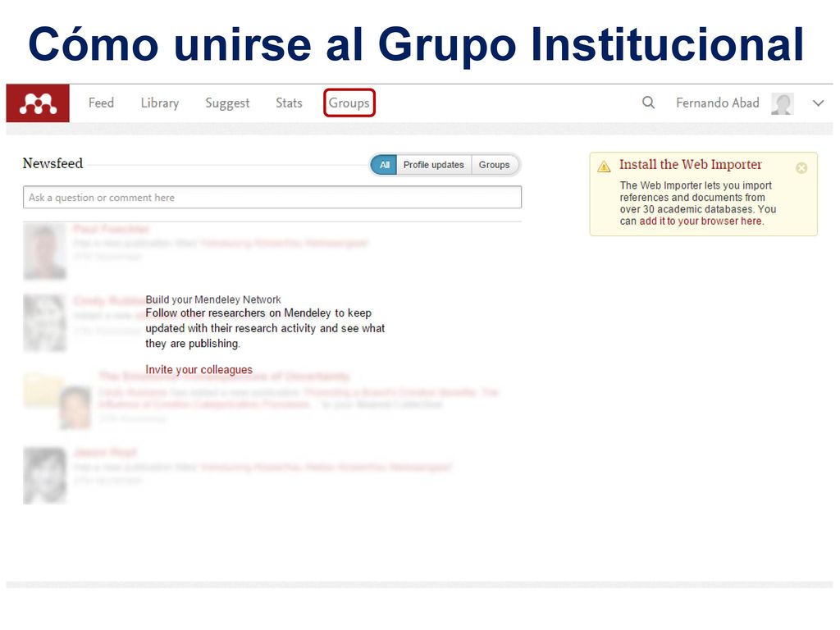Click add it to your browser here link

[x=701, y=221]
